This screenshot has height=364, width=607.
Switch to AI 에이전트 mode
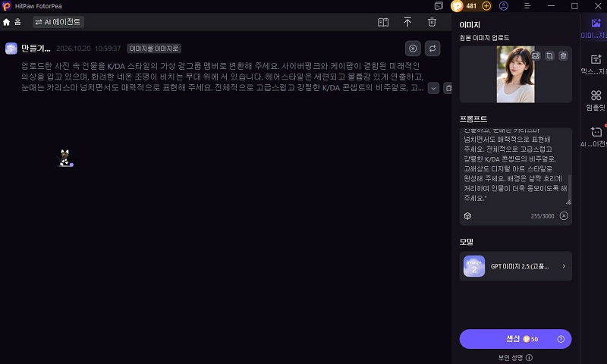click(x=58, y=22)
